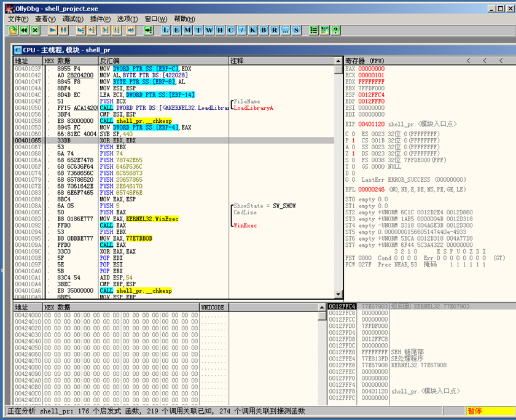Screen dimensions: 516x420
Task: Pause execution with the pause icon
Action: pos(63,30)
